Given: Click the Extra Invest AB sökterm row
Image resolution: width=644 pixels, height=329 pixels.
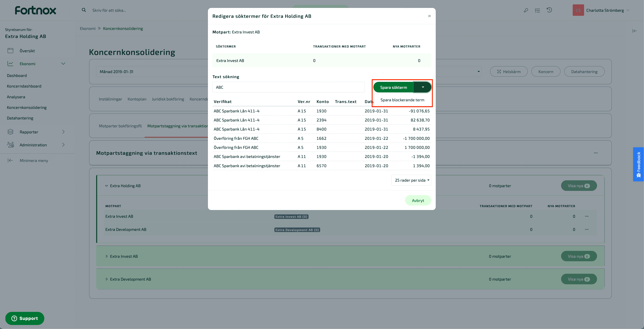Looking at the screenshot, I should pos(321,60).
